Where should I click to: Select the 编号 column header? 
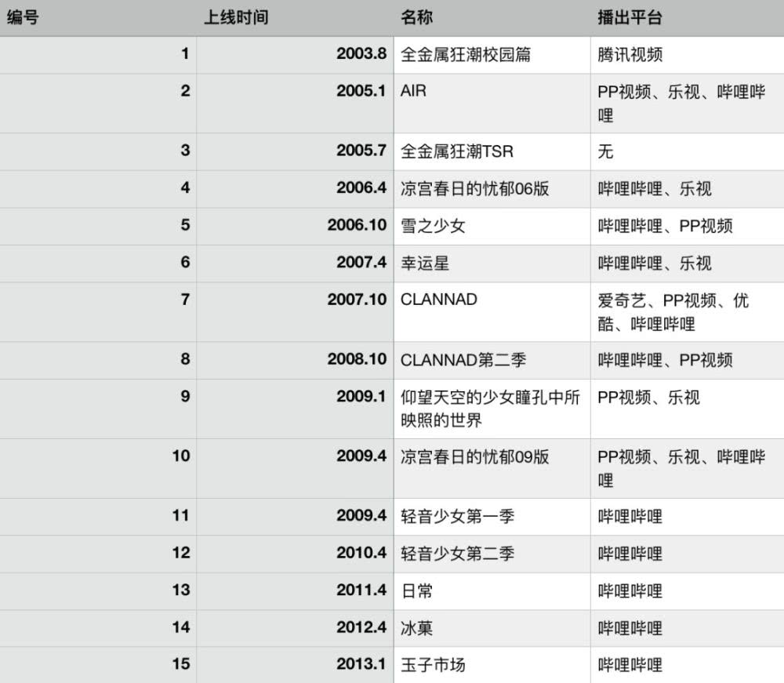[x=98, y=17]
